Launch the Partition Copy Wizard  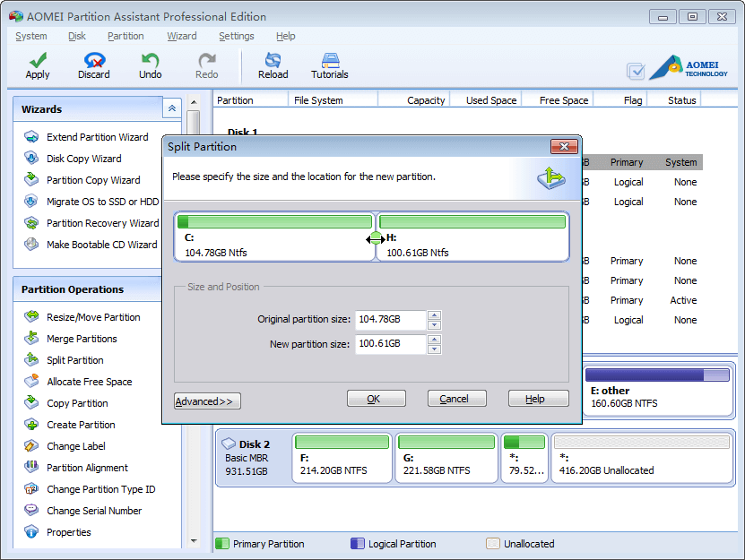[x=82, y=180]
